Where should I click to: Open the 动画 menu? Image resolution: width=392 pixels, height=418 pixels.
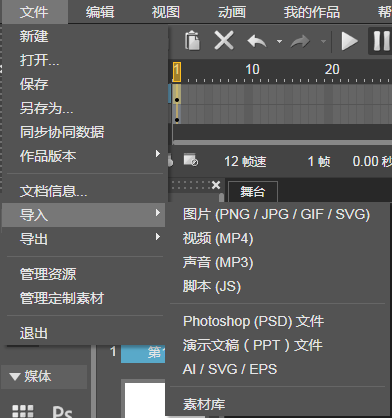pyautogui.click(x=232, y=12)
